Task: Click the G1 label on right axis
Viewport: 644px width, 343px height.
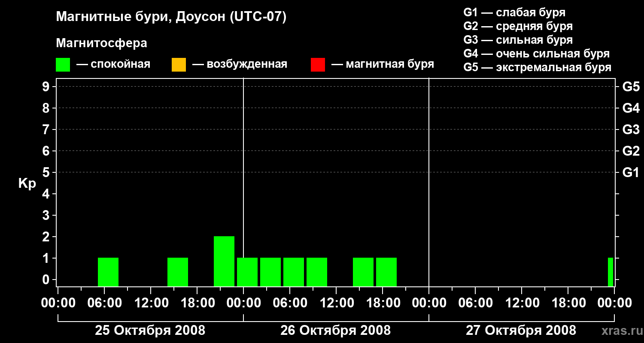Action: click(631, 172)
